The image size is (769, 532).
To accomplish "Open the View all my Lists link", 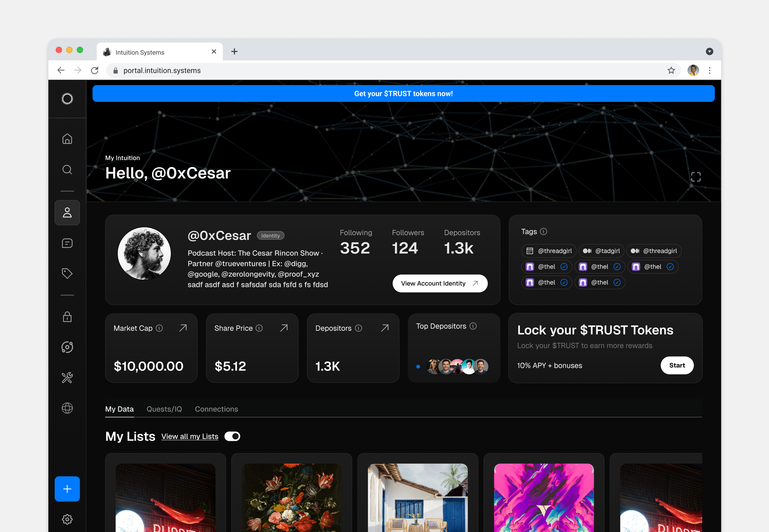I will click(189, 436).
